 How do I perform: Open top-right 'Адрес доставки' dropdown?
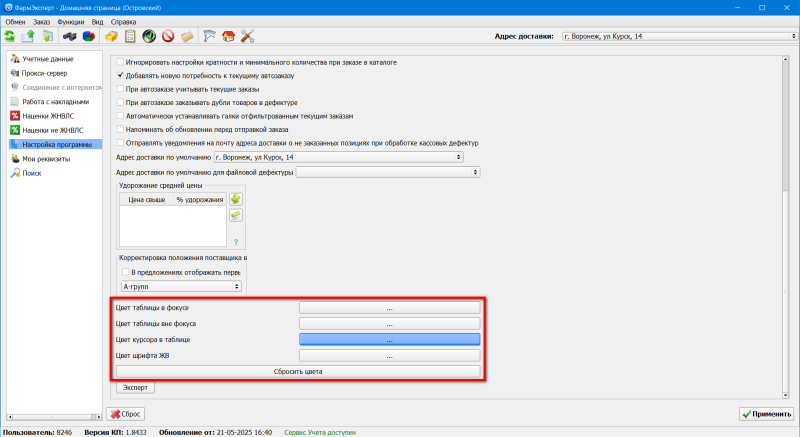tap(677, 37)
